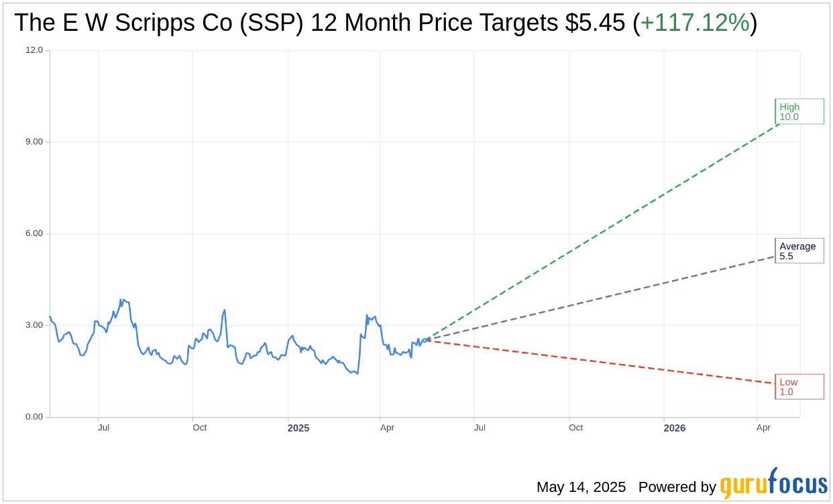Click the first Jul x-axis label
The image size is (833, 504).
103,428
